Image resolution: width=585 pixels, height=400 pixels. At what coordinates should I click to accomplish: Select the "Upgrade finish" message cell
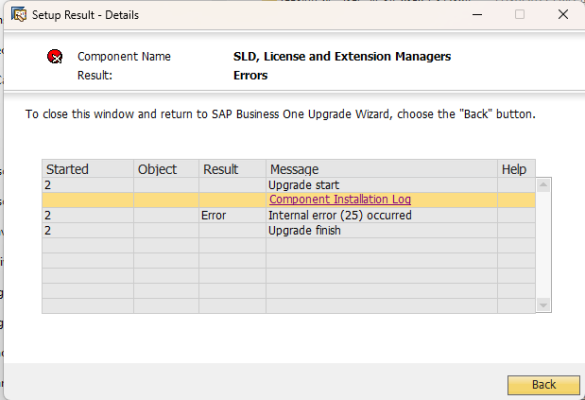(382, 231)
